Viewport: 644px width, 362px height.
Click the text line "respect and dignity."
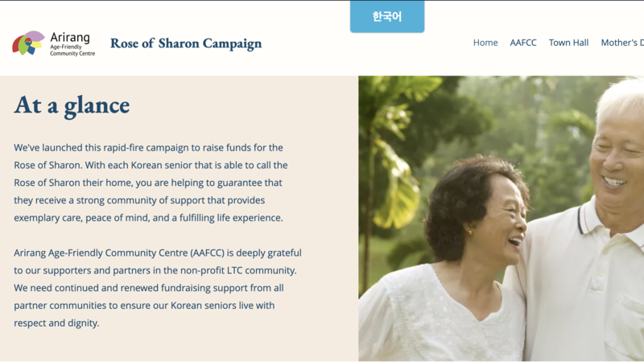point(56,323)
